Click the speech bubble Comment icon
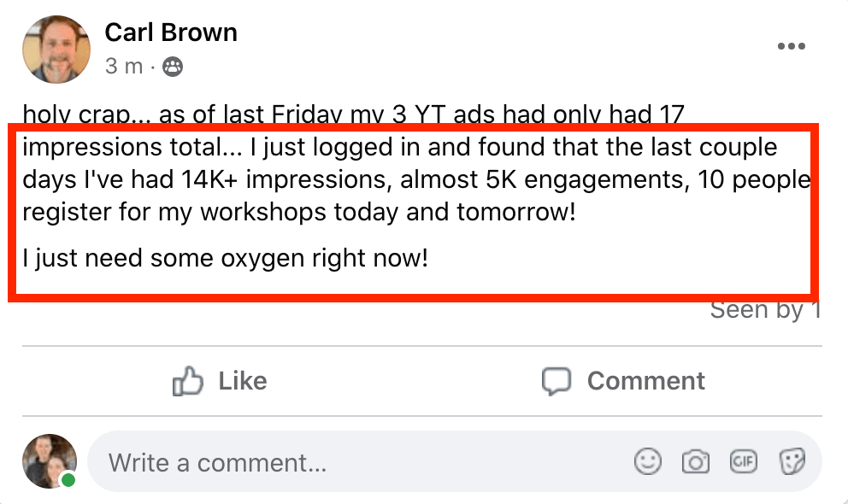The height and width of the screenshot is (504, 848). [x=556, y=381]
